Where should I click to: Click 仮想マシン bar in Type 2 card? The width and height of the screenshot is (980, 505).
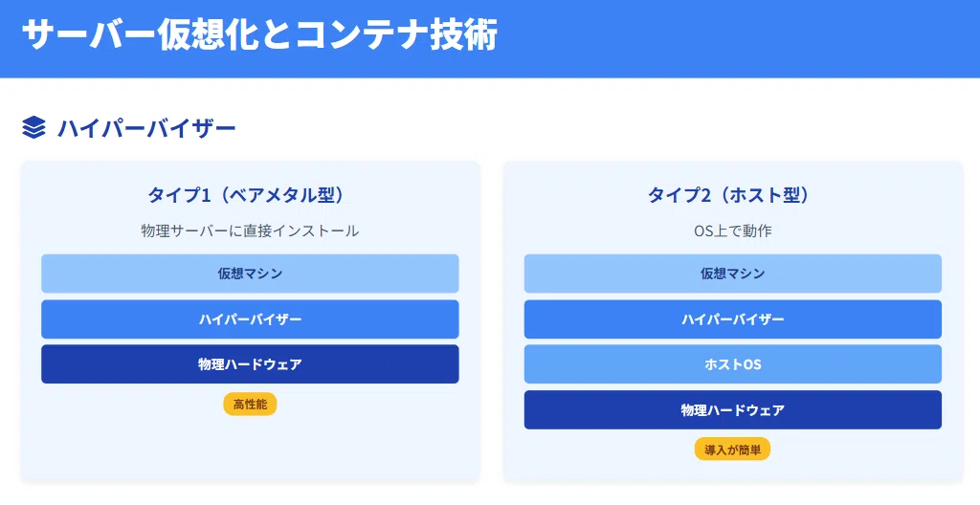[732, 274]
